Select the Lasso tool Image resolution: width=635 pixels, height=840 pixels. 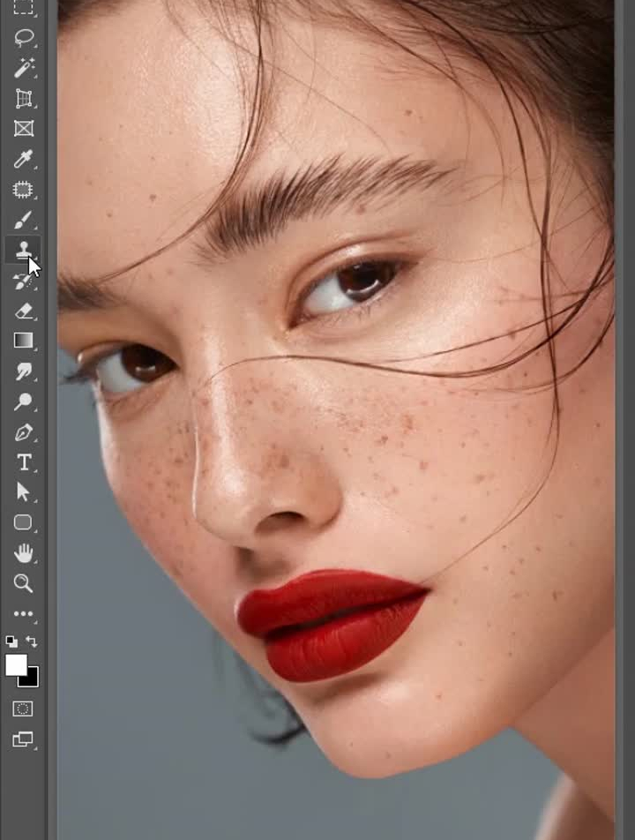tap(24, 38)
